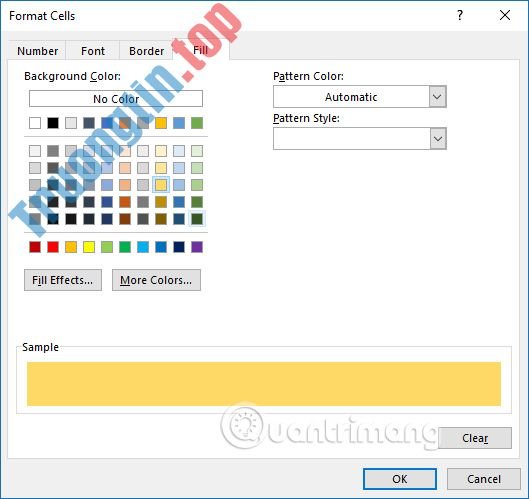Select the orange standard color swatch

pyautogui.click(x=71, y=247)
